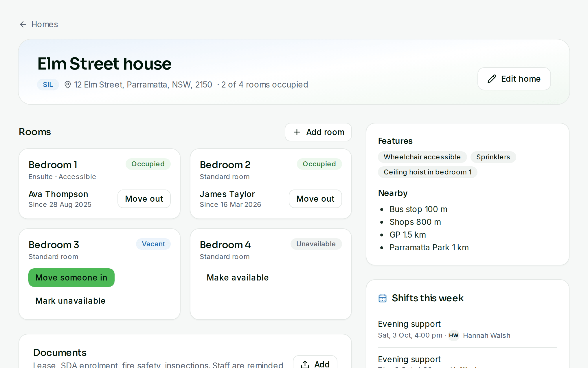This screenshot has width=588, height=368.
Task: Click the calendar icon next to Shifts this week
Action: click(x=383, y=298)
